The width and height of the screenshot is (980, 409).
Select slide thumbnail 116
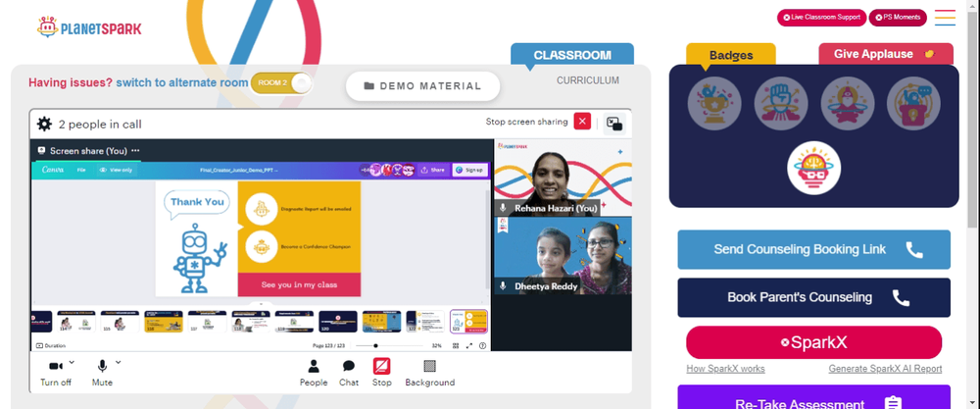pyautogui.click(x=164, y=322)
